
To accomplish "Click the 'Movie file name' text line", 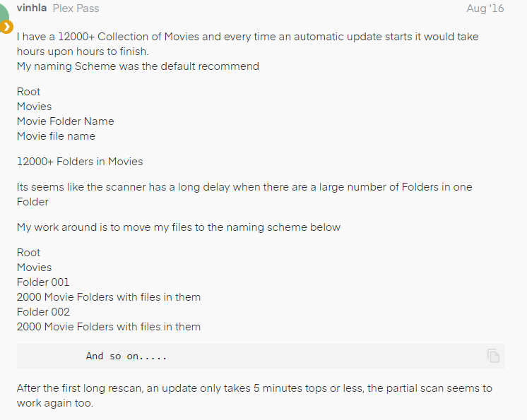I will (56, 136).
